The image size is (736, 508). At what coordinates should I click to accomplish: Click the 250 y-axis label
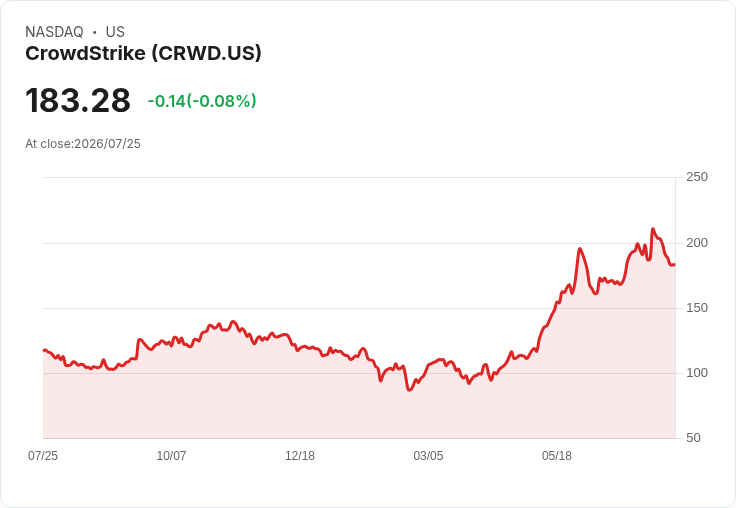pos(697,177)
